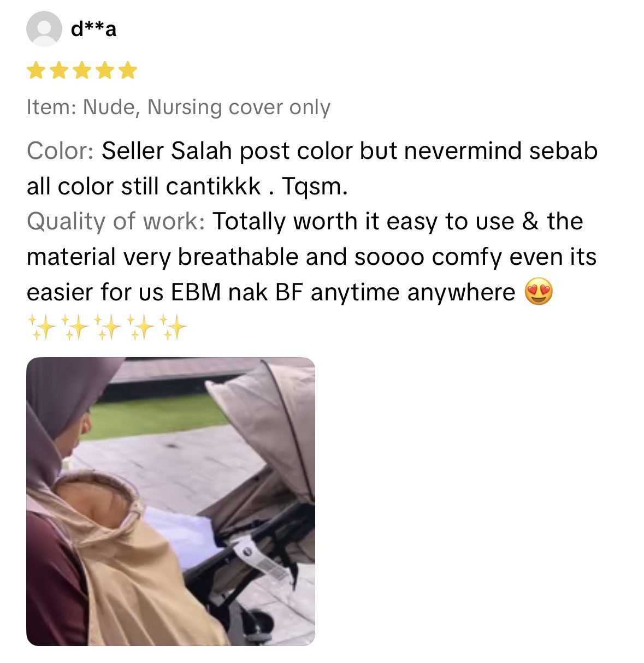Click the 'Item: Nude, Nursing cover only' text

click(x=179, y=107)
